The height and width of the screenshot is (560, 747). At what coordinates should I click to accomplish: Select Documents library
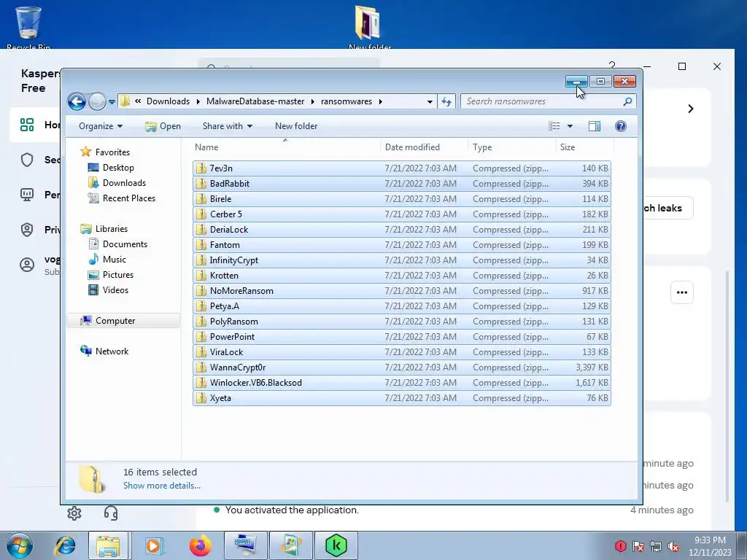point(125,244)
